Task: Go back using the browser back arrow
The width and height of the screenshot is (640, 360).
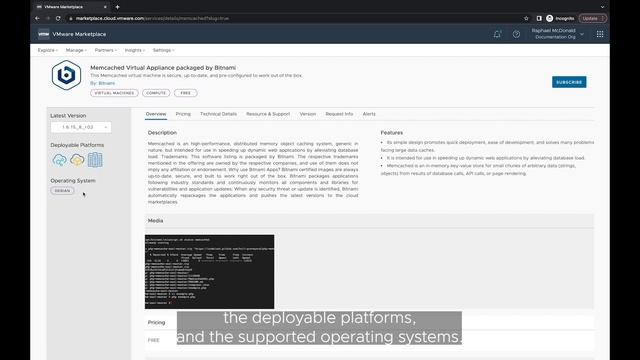Action: [37, 18]
